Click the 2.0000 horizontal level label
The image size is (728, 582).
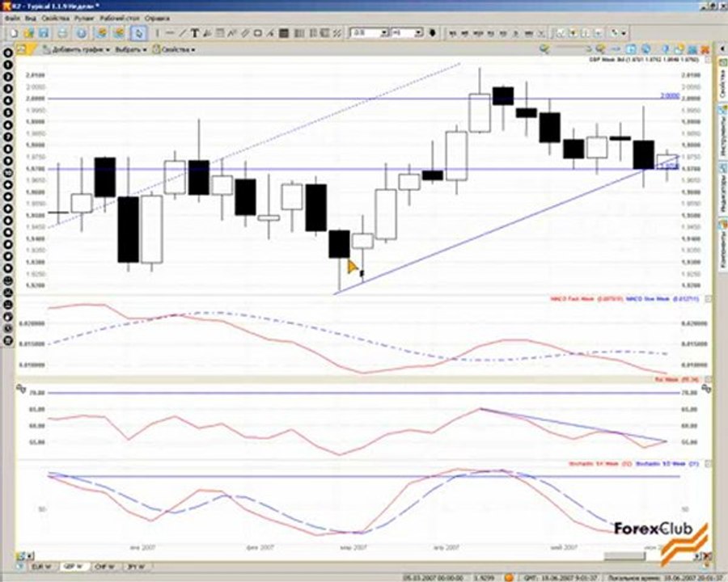coord(670,95)
